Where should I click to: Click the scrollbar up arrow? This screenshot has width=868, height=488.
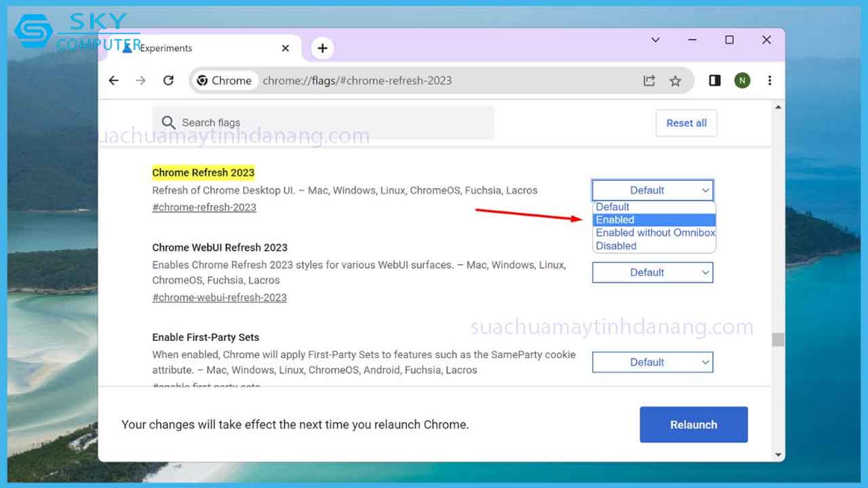[778, 107]
